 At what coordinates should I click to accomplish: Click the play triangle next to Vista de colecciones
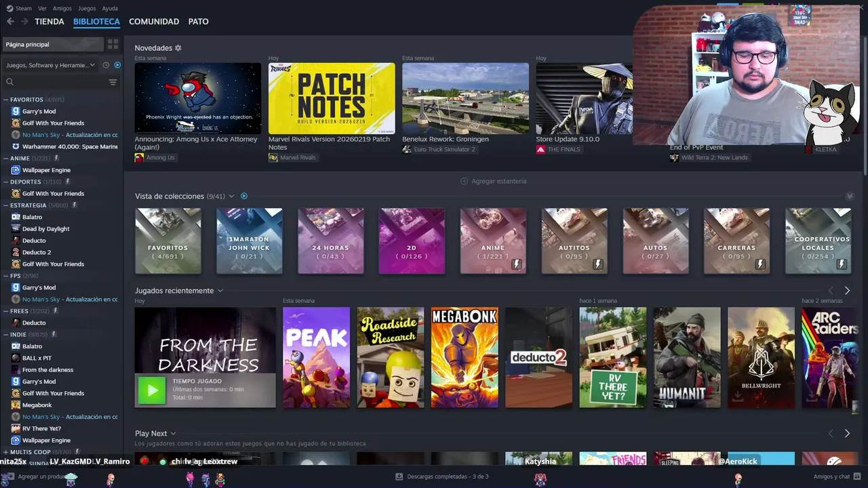244,196
